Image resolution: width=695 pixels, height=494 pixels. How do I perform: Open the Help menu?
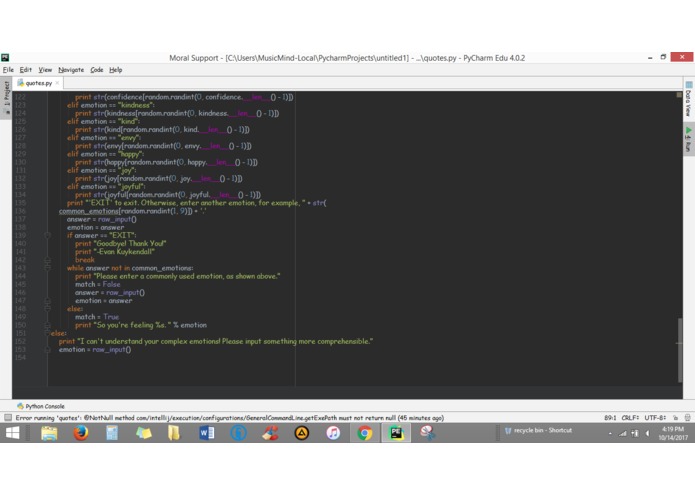[x=116, y=70]
